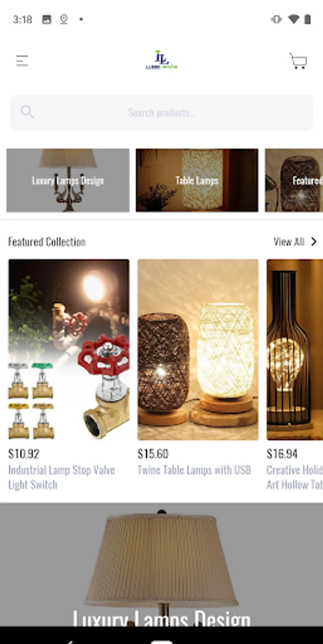The height and width of the screenshot is (644, 323).
Task: Tap the location notification icon in status bar
Action: 64,19
